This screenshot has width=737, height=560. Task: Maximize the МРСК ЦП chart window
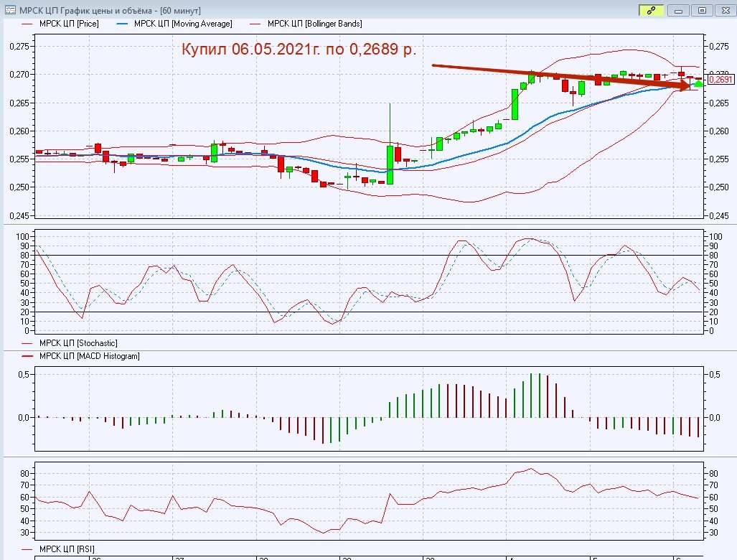coord(702,10)
